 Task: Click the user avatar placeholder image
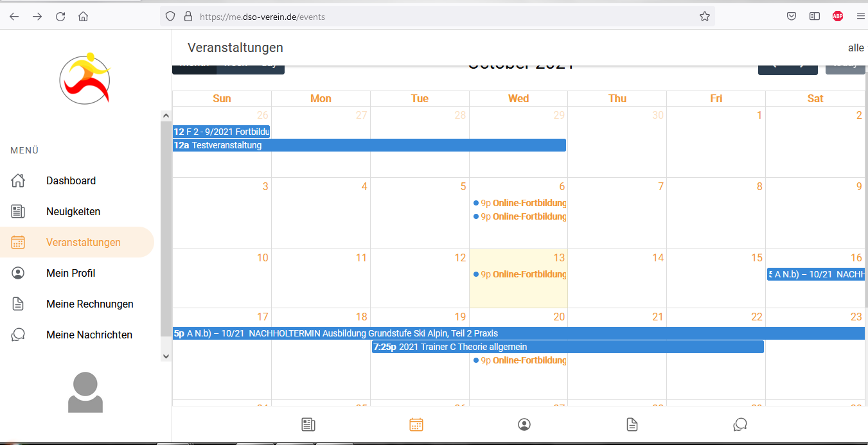tap(85, 392)
